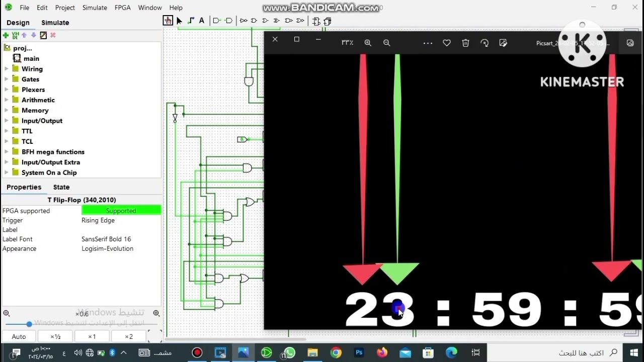Open Photoshop from the taskbar
The height and width of the screenshot is (362, 644).
(x=359, y=352)
